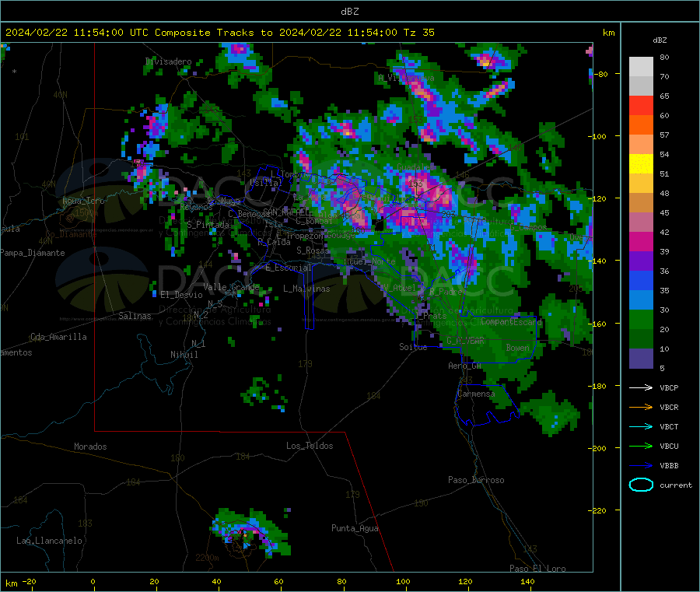Click the 'Cda_Amarilla' map label

(58, 337)
